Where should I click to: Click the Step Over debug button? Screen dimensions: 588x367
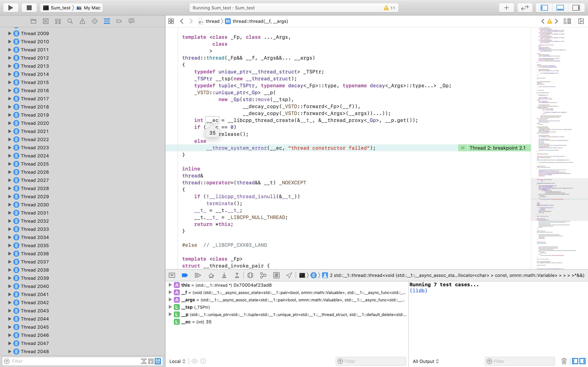tap(211, 275)
